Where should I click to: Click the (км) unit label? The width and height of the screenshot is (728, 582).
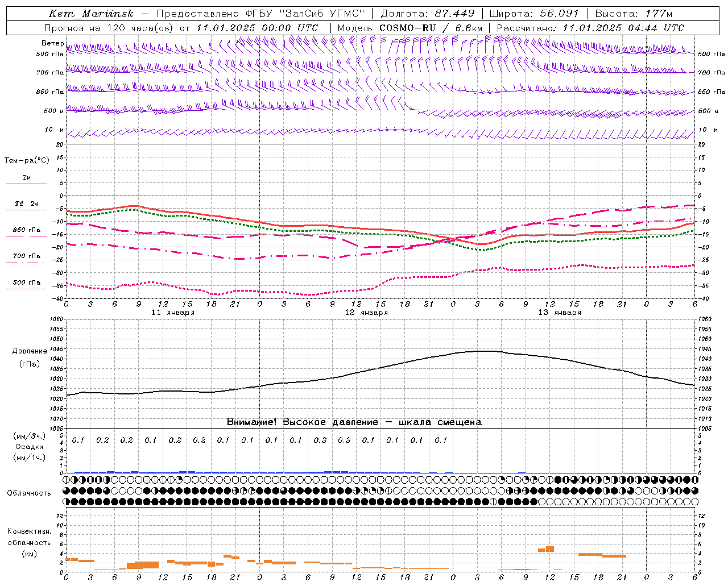29,554
